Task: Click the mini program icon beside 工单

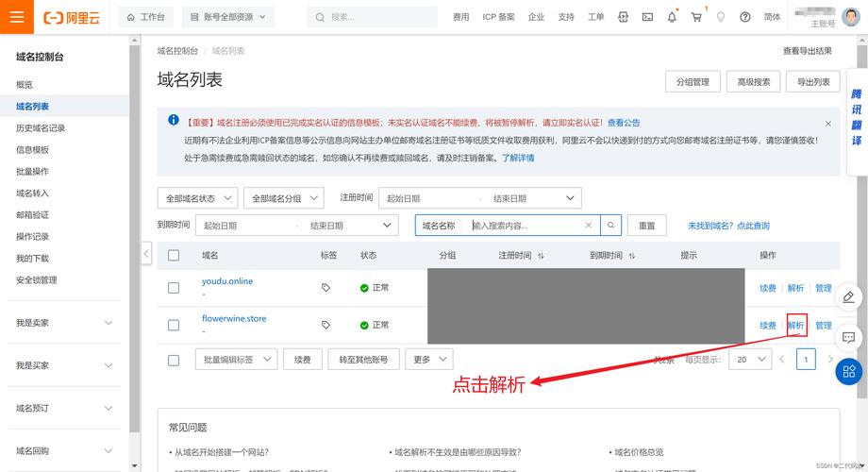Action: click(623, 17)
